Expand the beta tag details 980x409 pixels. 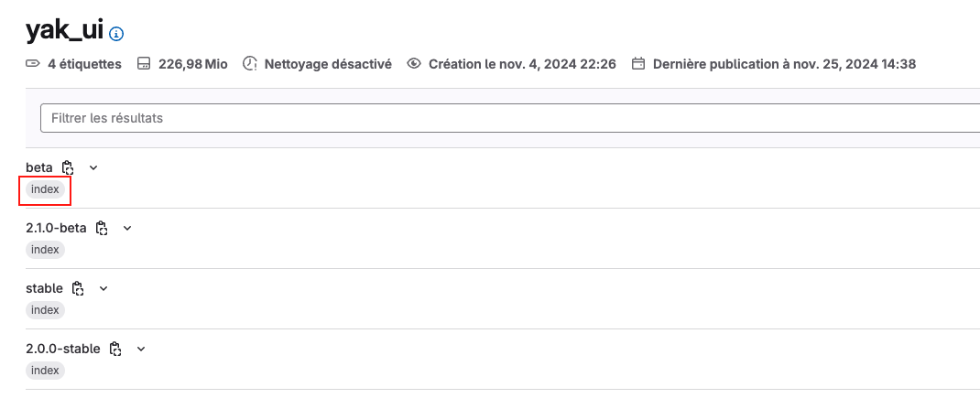point(93,167)
